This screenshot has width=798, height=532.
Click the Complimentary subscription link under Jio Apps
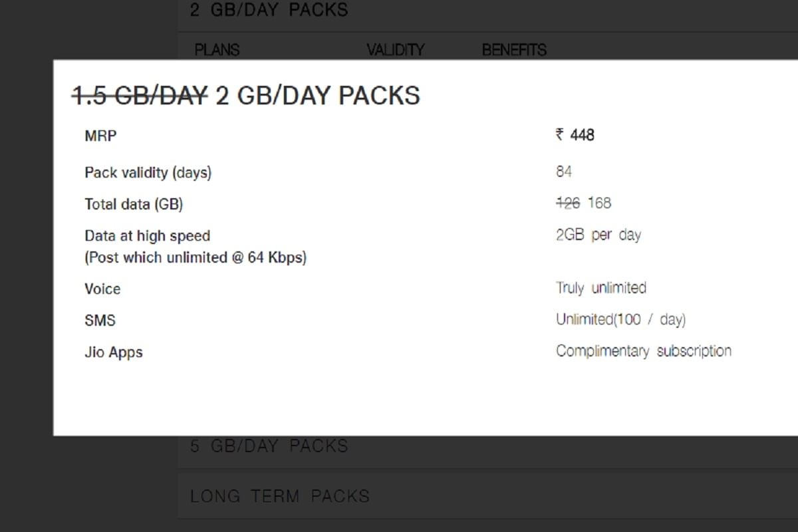click(644, 350)
